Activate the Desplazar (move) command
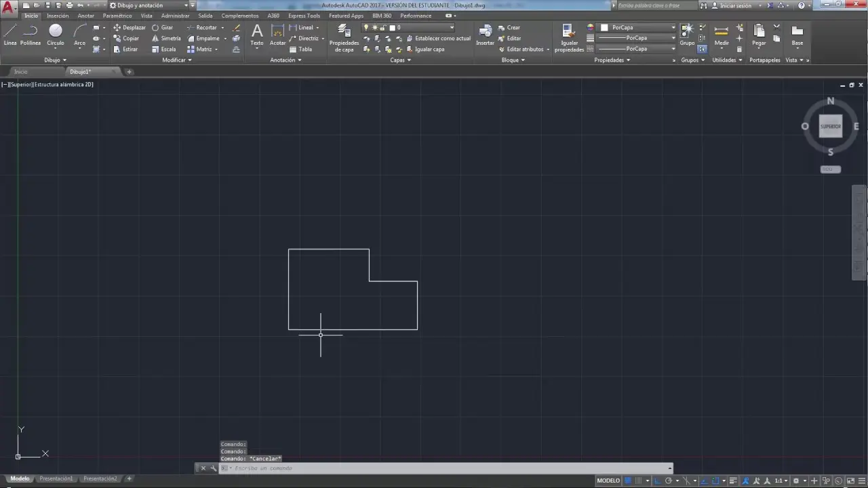This screenshot has width=868, height=488. pyautogui.click(x=130, y=28)
